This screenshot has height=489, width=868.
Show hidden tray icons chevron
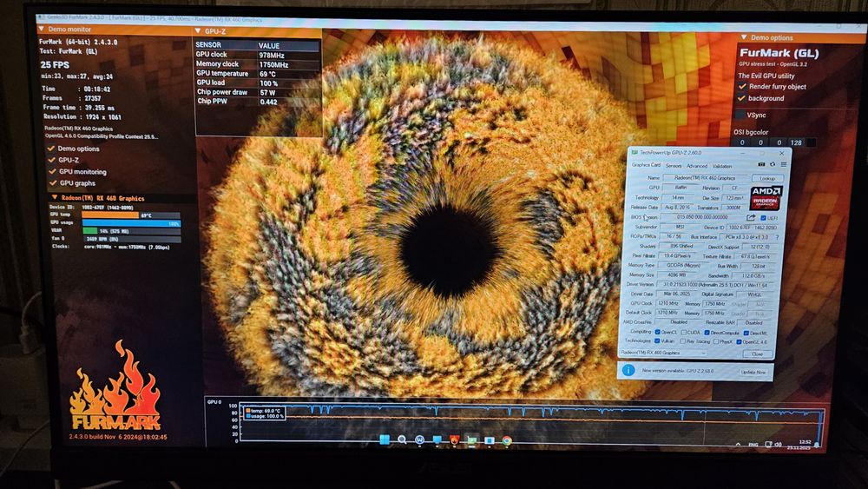[738, 444]
